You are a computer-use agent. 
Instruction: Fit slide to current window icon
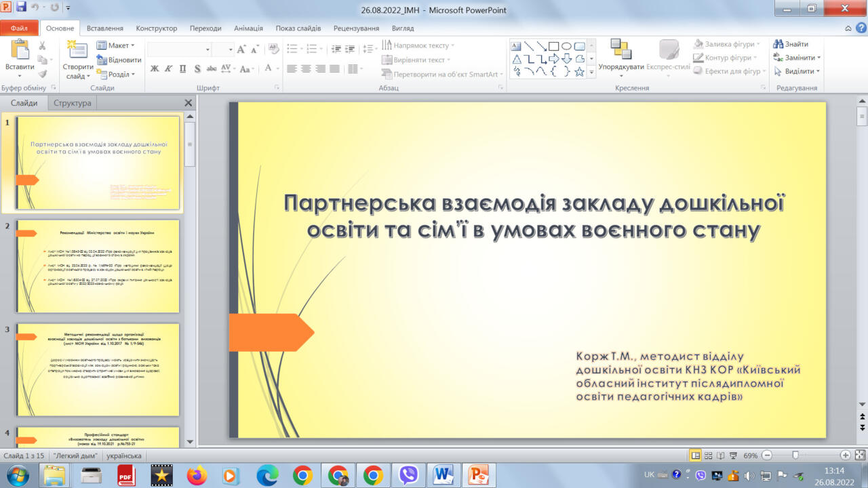tap(860, 455)
